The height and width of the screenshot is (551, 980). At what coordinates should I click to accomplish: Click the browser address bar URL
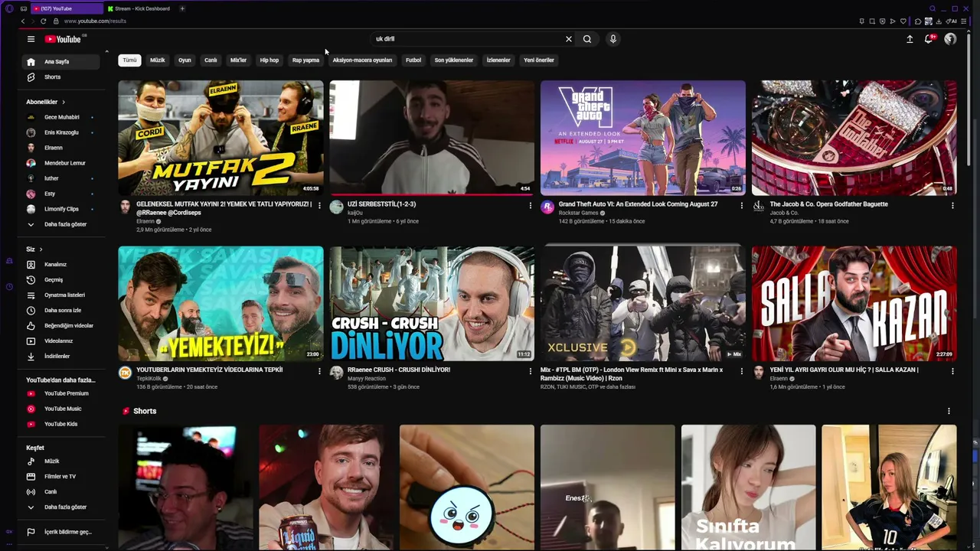[95, 21]
